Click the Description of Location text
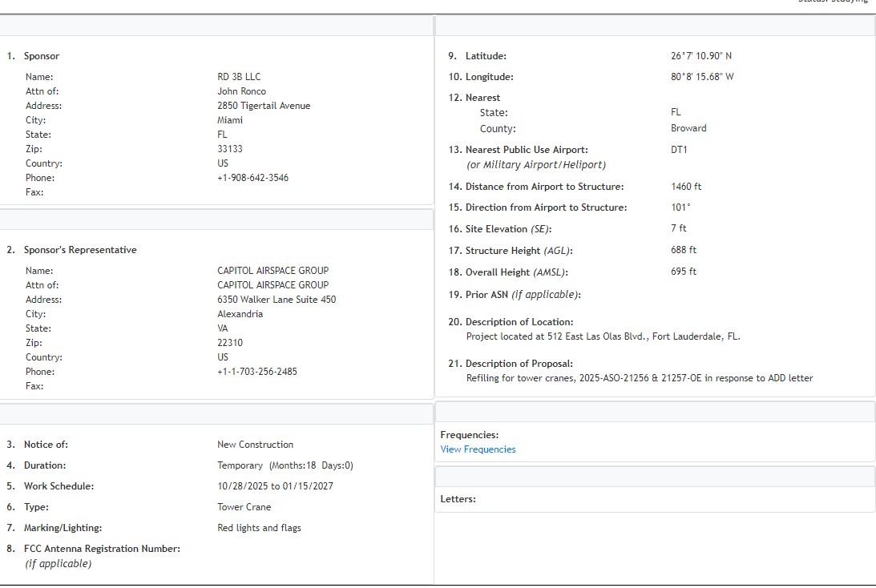 (x=603, y=336)
